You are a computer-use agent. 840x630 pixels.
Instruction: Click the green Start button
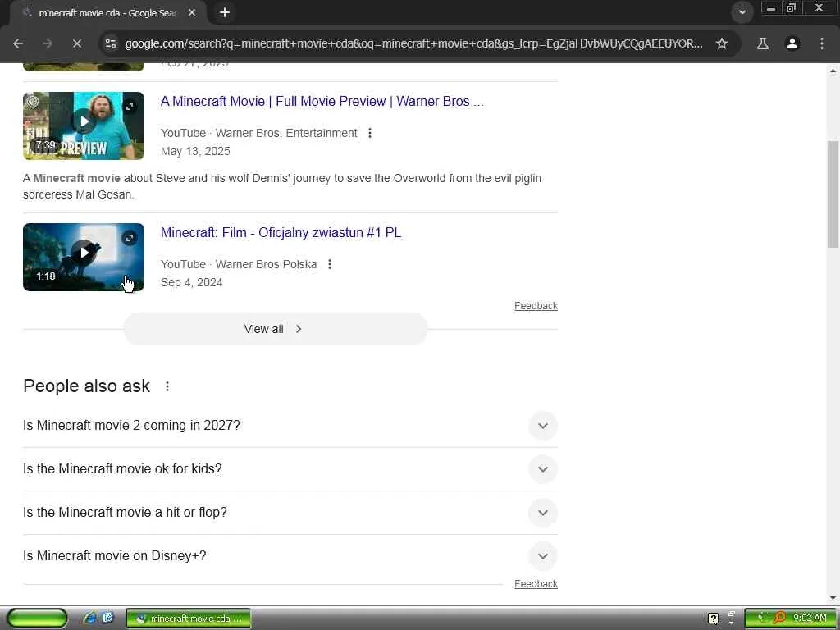click(x=37, y=619)
